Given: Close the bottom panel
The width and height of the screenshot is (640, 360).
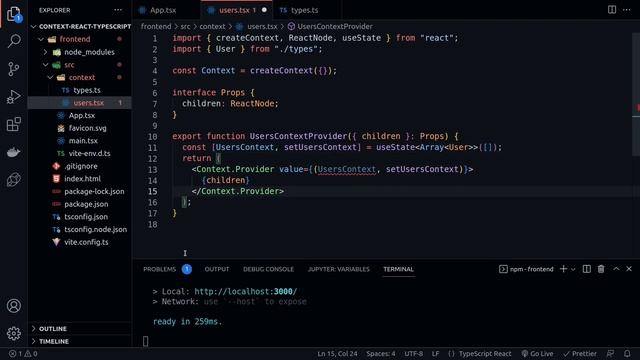Looking at the screenshot, I should (629, 269).
